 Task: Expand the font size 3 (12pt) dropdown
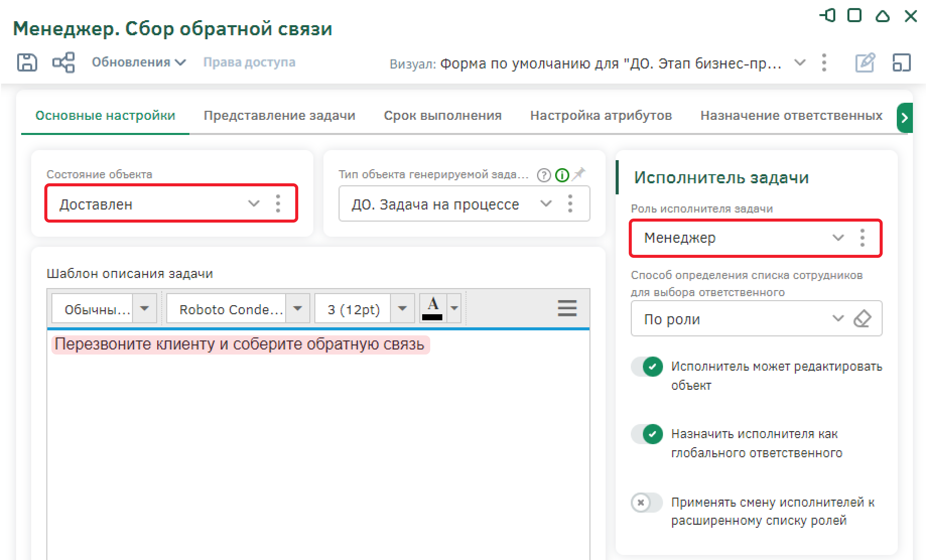tap(402, 309)
